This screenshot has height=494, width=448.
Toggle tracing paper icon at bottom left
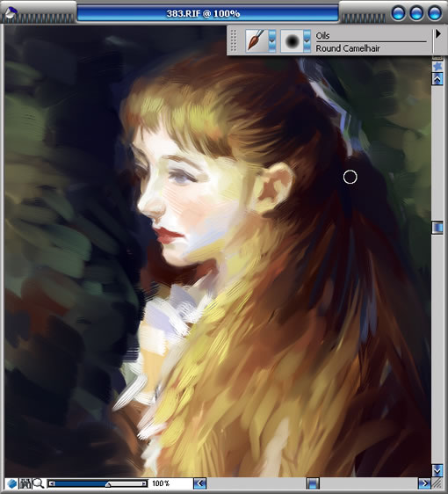coord(11,483)
